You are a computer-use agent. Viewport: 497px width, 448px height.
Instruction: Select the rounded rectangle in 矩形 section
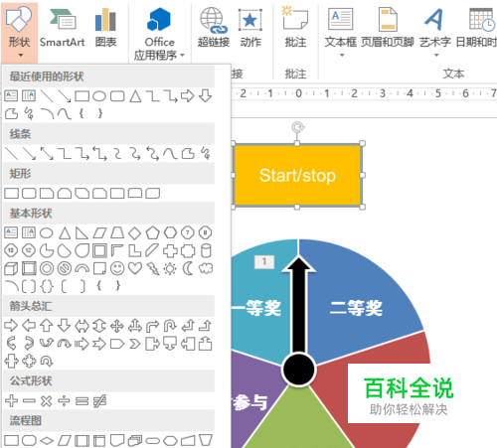(29, 193)
